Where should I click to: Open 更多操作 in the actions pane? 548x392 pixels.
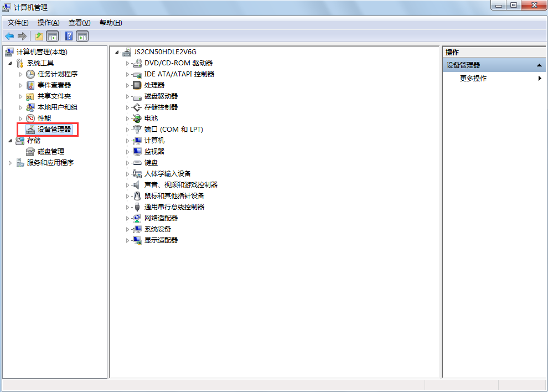pyautogui.click(x=473, y=79)
